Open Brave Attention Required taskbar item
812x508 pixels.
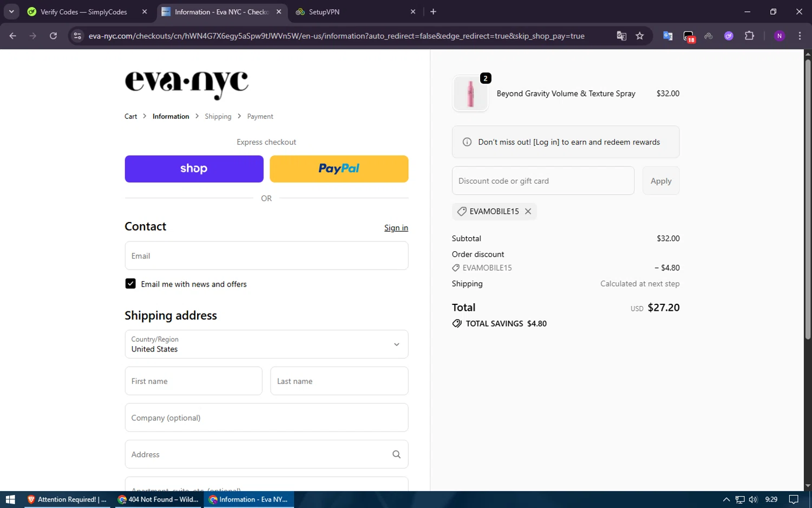67,499
